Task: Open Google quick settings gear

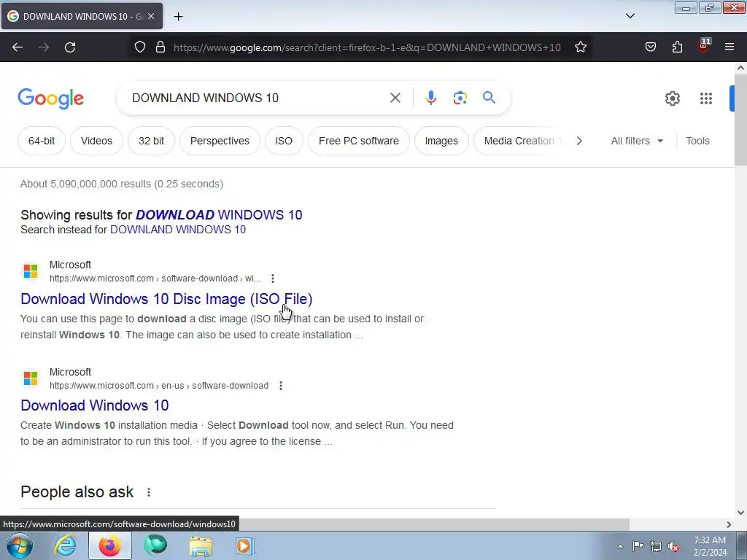Action: point(672,98)
